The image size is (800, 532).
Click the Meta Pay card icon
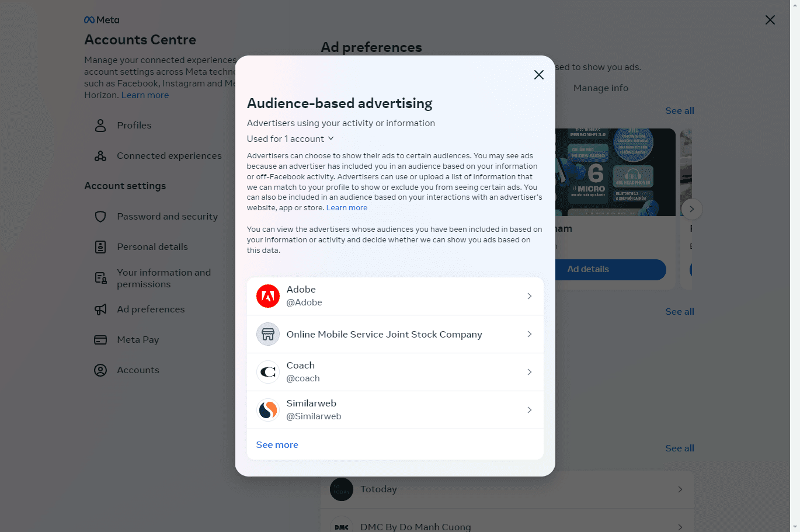(100, 340)
